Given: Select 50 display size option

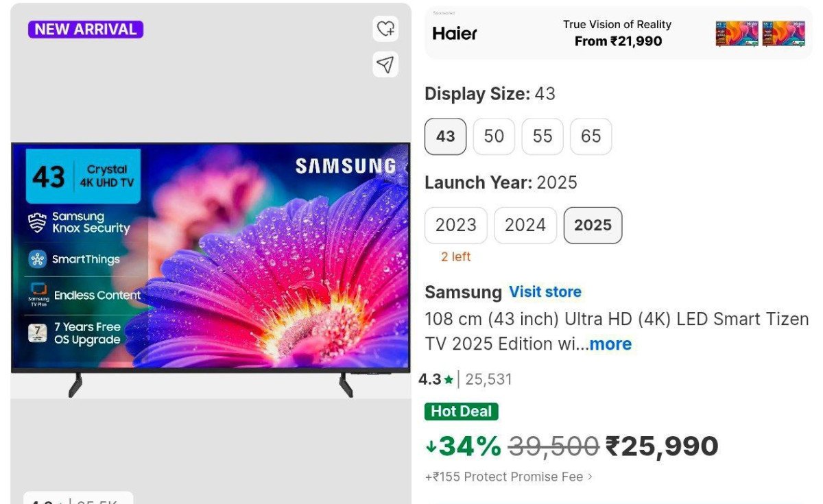Looking at the screenshot, I should coord(494,136).
